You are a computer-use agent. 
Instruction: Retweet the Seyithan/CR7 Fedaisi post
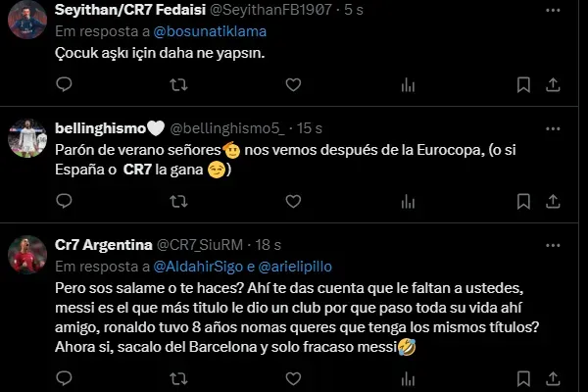pyautogui.click(x=178, y=85)
